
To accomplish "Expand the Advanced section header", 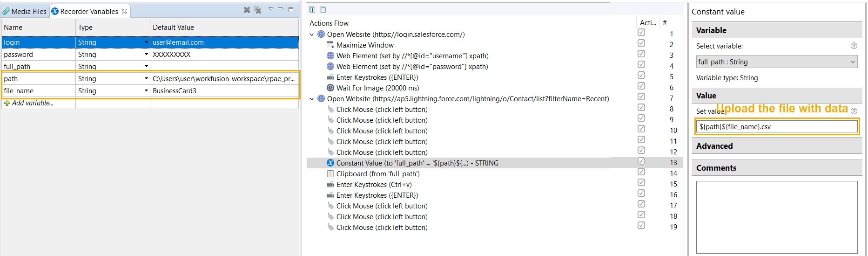I will pos(777,146).
